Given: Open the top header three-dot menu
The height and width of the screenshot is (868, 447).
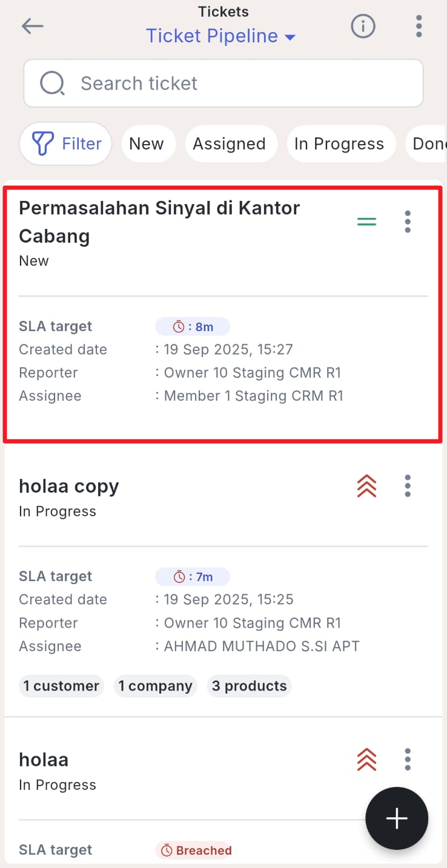Looking at the screenshot, I should click(419, 26).
